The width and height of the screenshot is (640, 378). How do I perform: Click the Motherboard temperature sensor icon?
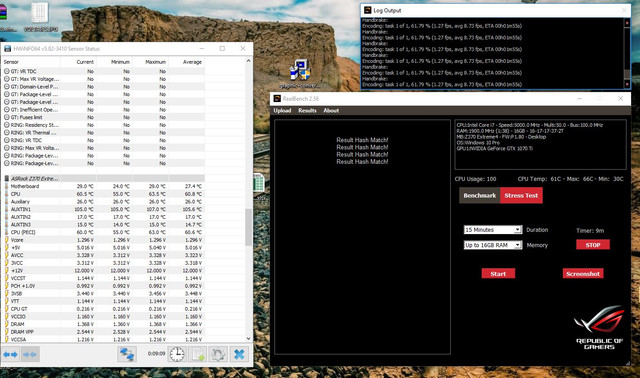pos(7,186)
